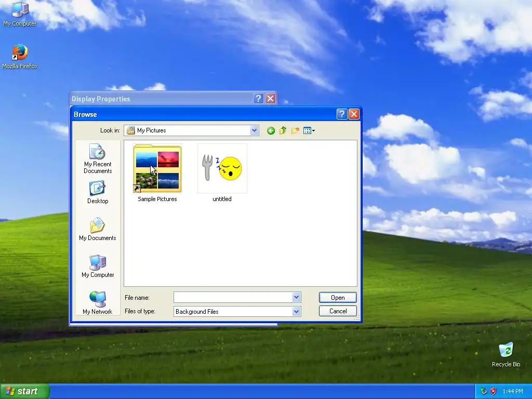Expand the File name dropdown arrow
Viewport: 532px width, 399px height.
(296, 297)
